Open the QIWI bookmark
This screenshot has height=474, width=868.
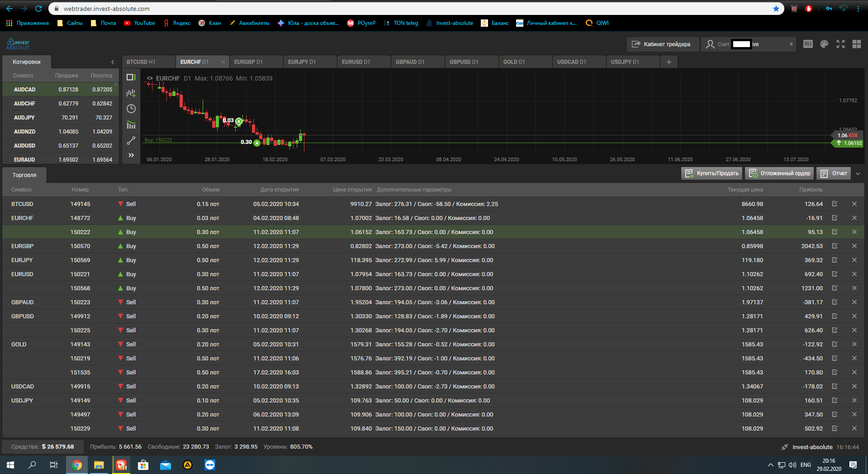tap(597, 23)
